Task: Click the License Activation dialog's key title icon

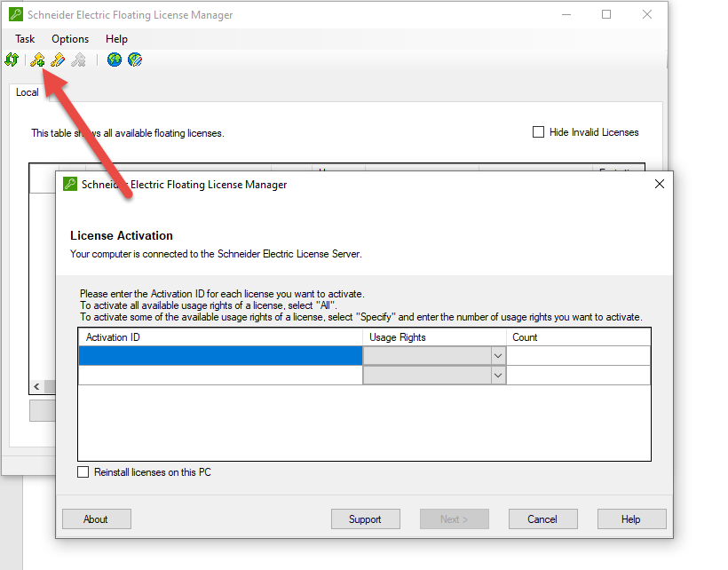Action: 70,185
